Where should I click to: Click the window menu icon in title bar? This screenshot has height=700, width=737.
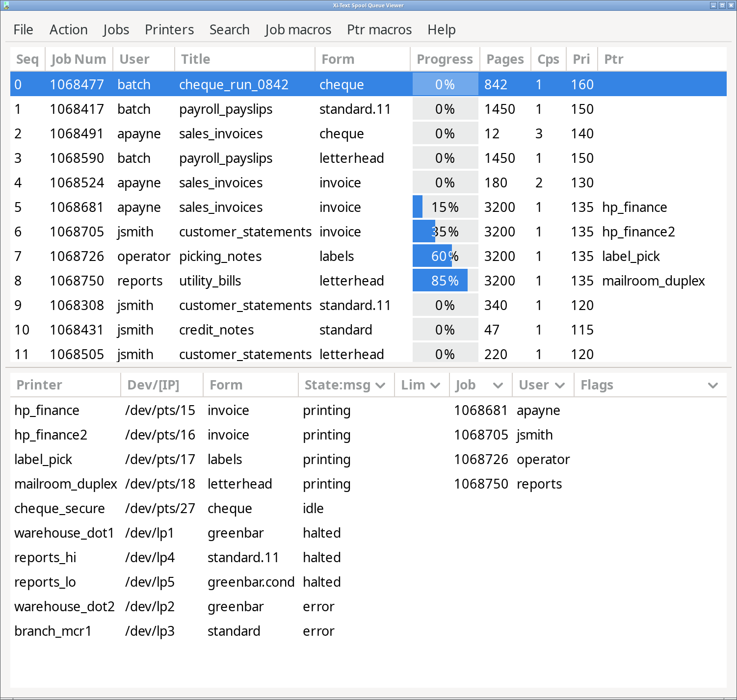(5, 5)
